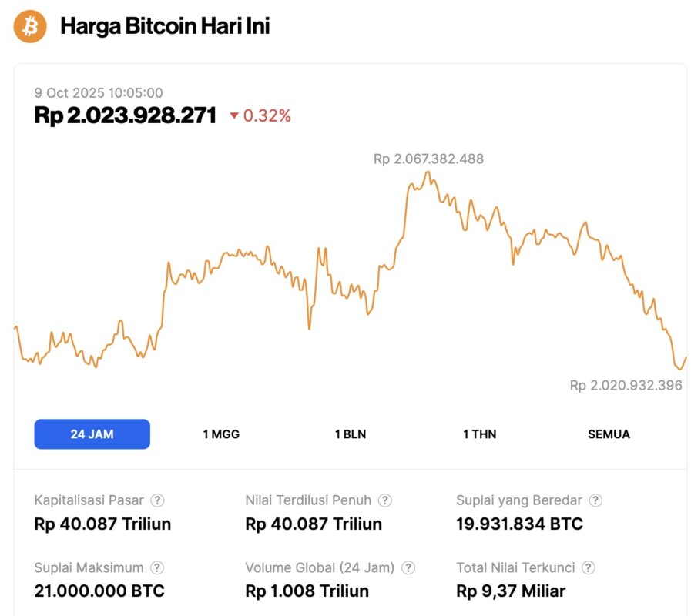Click the Volume Global (24 Jam) help icon
This screenshot has height=616, width=691.
coord(408,568)
